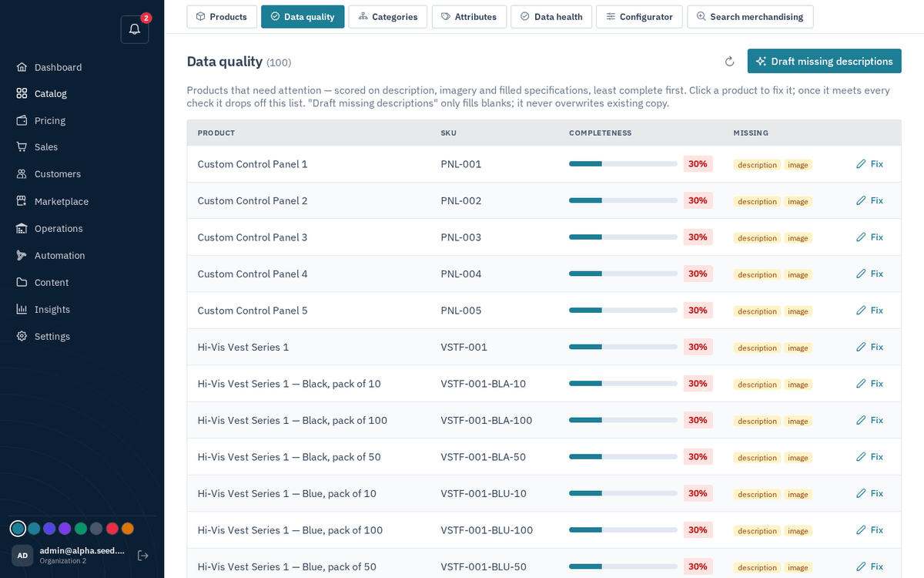Open the Configurator tab
The image size is (924, 578).
[639, 16]
